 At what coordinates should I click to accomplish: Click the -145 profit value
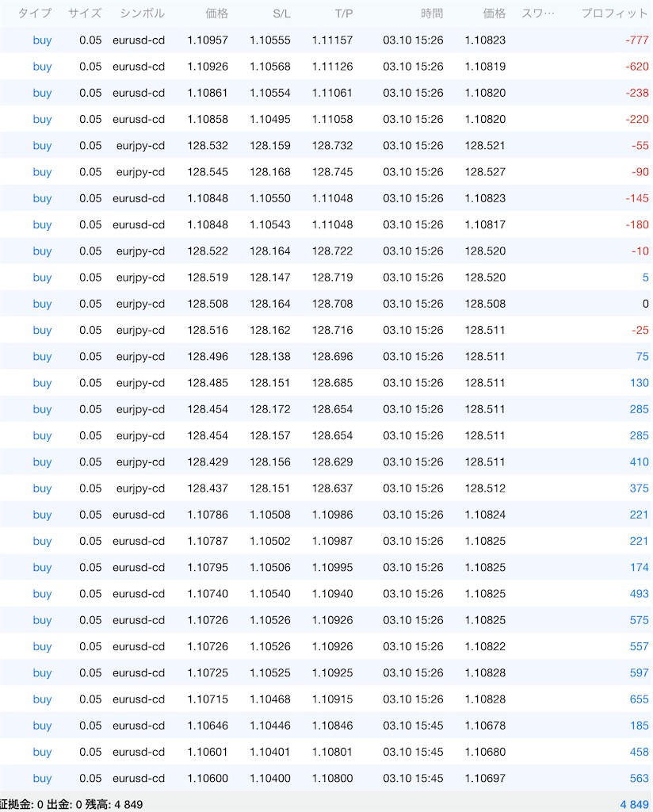pos(636,198)
